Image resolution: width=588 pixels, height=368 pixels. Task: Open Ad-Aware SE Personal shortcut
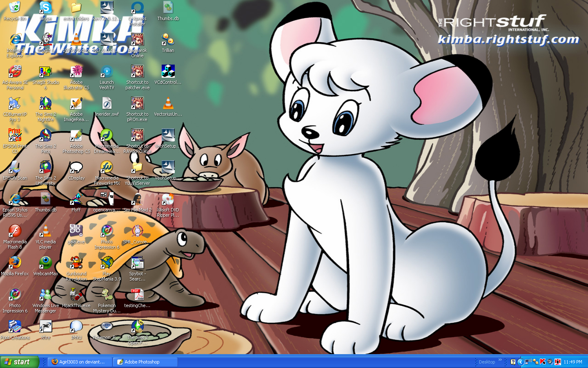coord(15,77)
